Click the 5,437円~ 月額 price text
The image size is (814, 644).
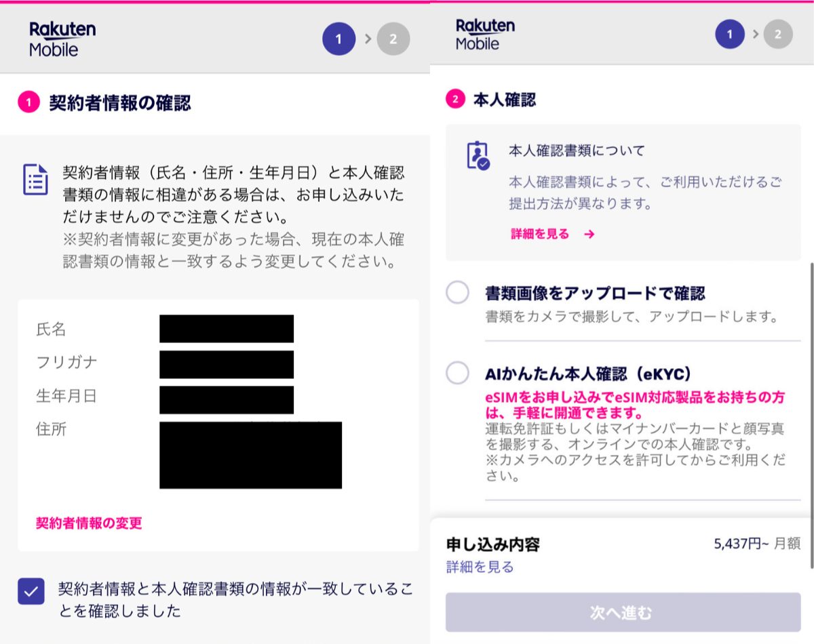(757, 544)
